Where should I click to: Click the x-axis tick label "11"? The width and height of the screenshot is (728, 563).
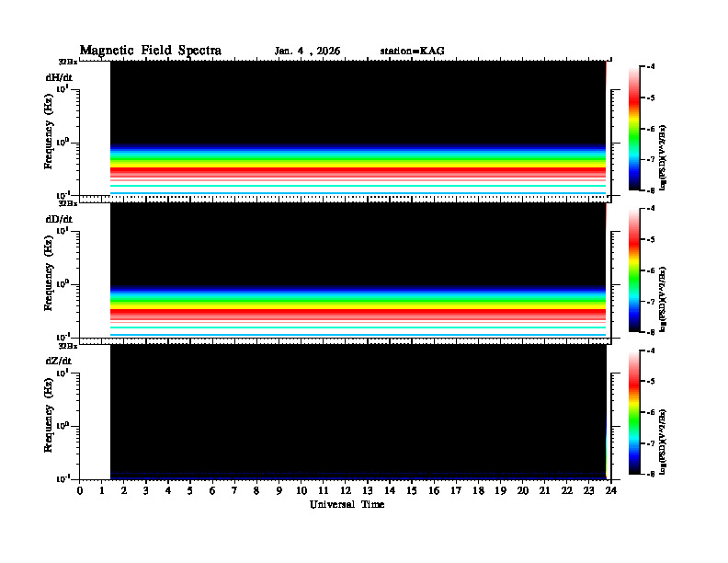(324, 490)
